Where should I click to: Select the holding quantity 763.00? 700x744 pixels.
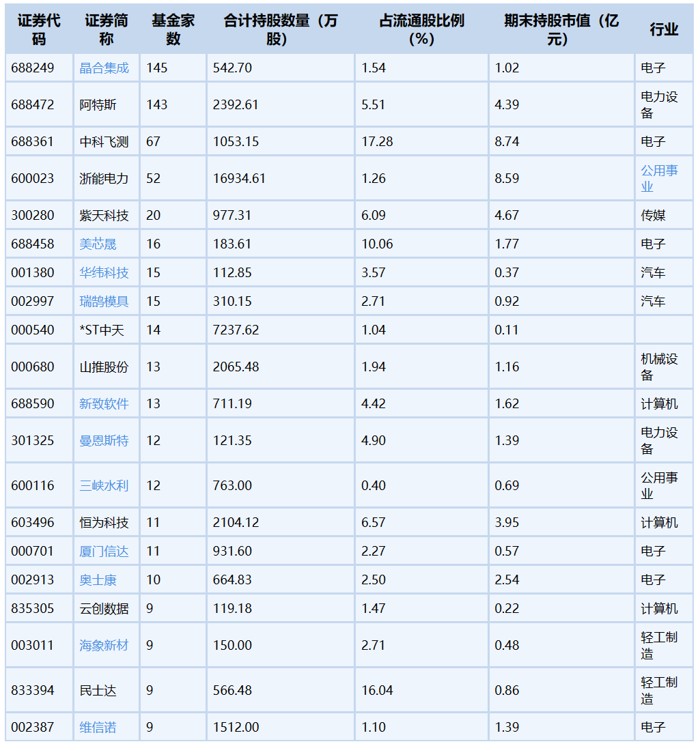tap(232, 485)
